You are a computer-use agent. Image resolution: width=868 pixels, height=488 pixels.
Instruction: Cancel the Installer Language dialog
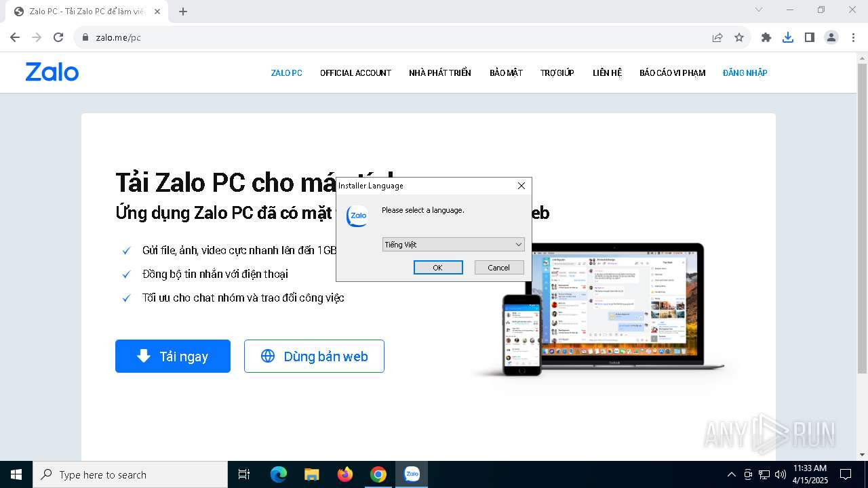click(499, 267)
